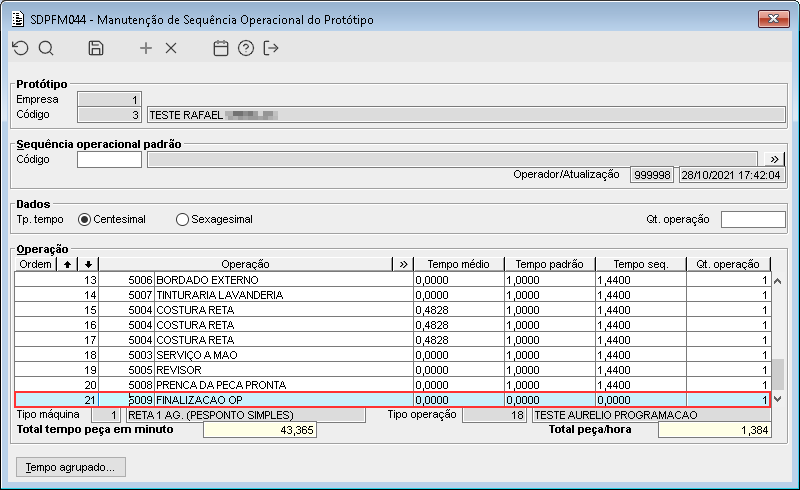This screenshot has height=490, width=800.
Task: Click operation code 5006 cell
Action: coord(126,280)
